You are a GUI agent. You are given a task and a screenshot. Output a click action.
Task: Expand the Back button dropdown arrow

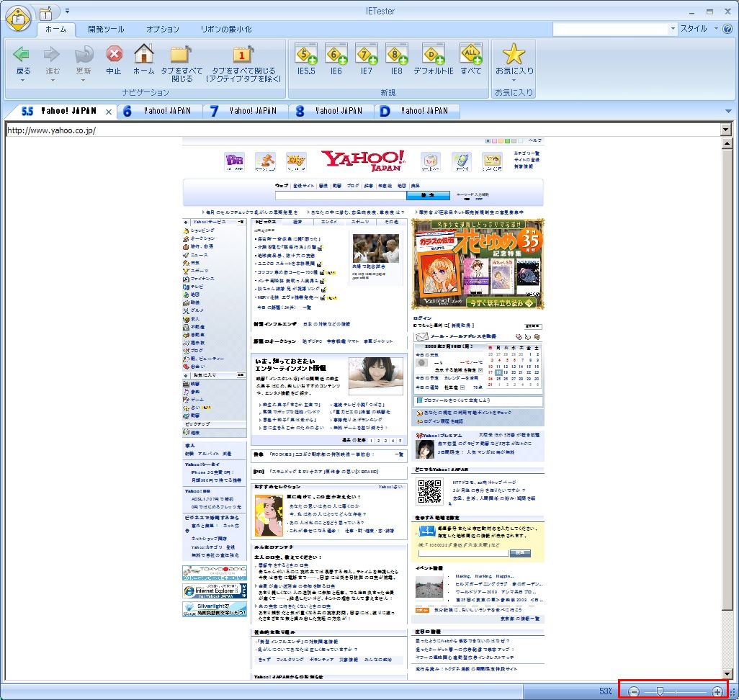(x=22, y=81)
